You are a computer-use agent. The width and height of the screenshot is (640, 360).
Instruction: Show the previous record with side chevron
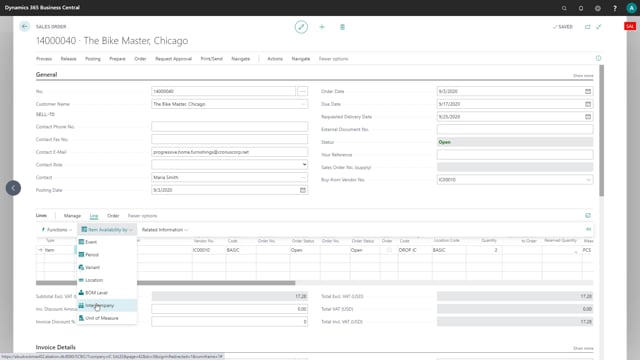[x=13, y=188]
